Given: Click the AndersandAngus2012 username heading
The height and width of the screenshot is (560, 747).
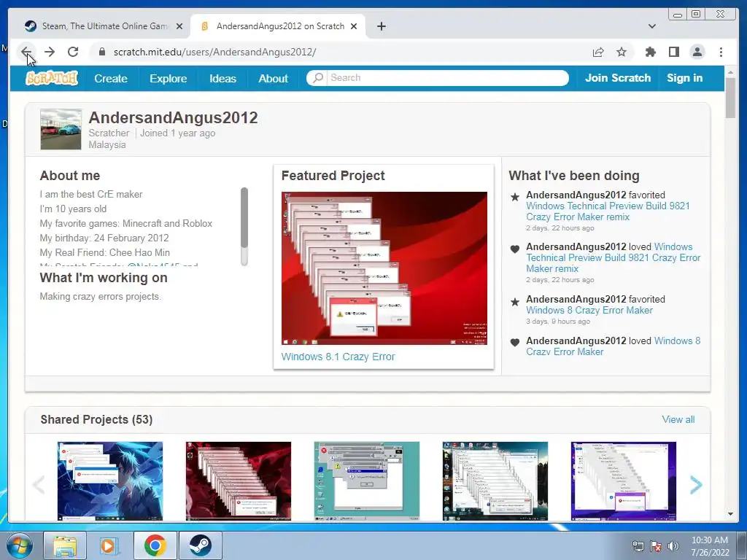Looking at the screenshot, I should 173,117.
